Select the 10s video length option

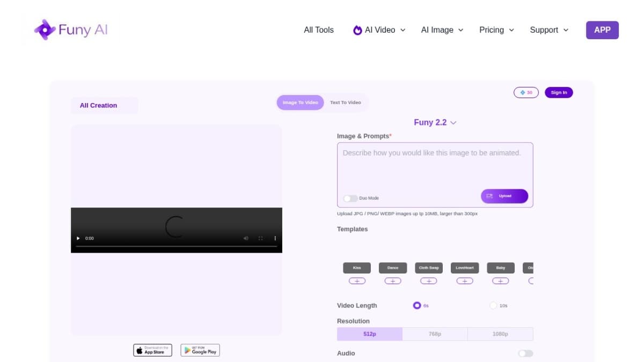click(493, 306)
